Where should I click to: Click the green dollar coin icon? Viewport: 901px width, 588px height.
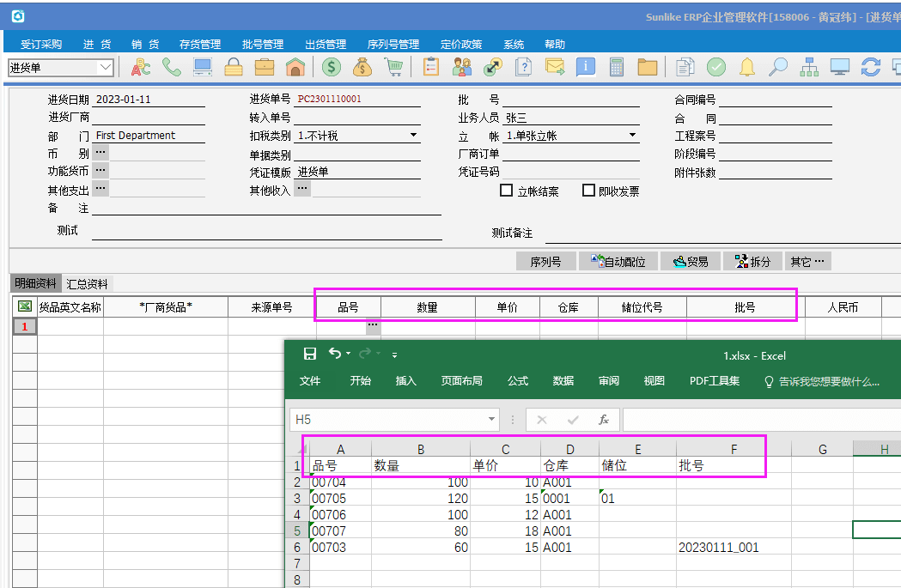point(332,67)
